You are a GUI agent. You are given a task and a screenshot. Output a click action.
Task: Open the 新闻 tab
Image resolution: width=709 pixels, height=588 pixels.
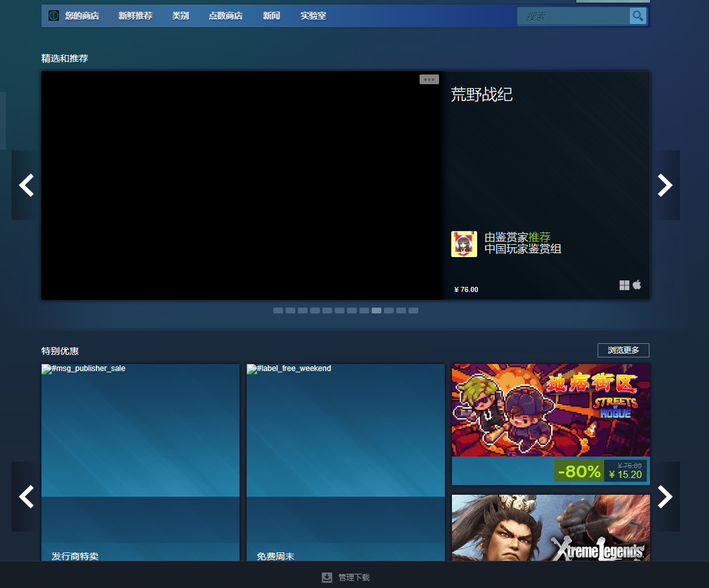point(271,16)
